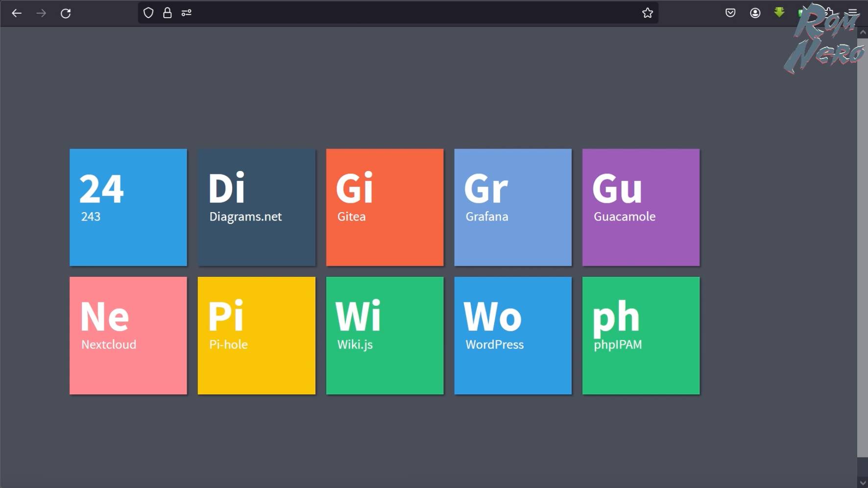Screen dimensions: 868x488
Task: Save page to Pocket
Action: point(730,13)
